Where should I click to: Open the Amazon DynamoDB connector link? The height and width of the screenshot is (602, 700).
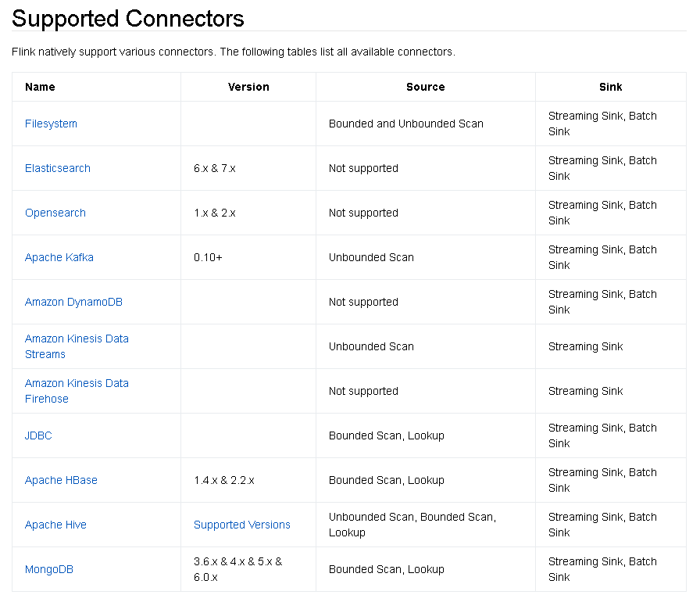73,302
